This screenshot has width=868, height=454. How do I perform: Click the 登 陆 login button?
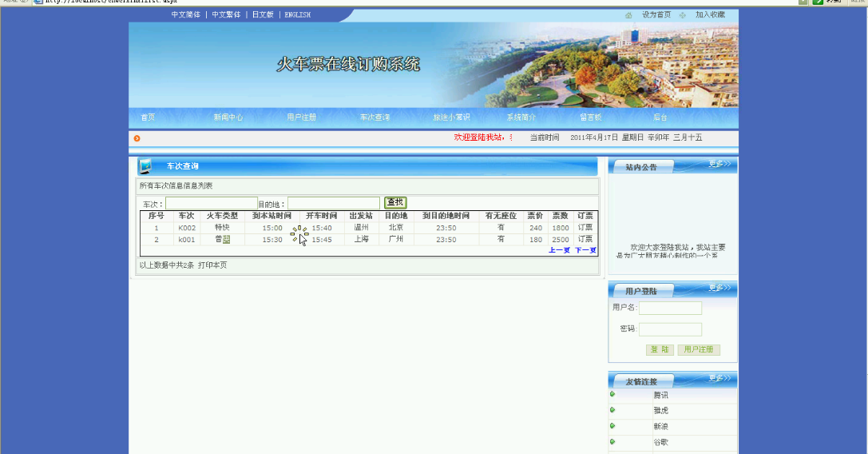(660, 350)
